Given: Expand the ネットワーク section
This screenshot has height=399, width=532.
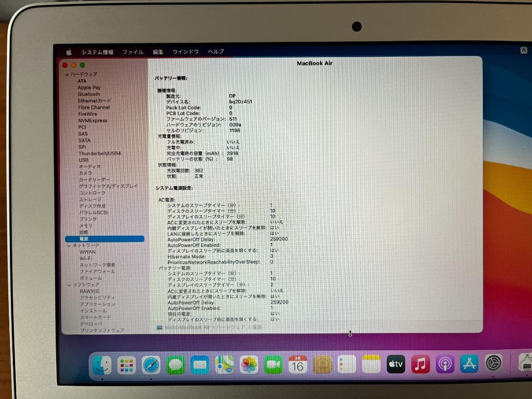Looking at the screenshot, I should point(69,245).
